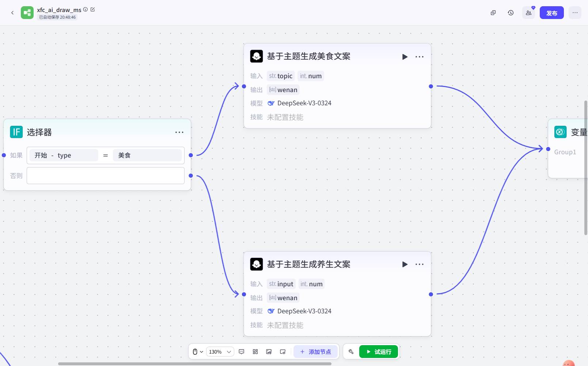Image resolution: width=588 pixels, height=366 pixels.
Task: Click 未配置技能 in 美食文案 node
Action: (x=285, y=117)
